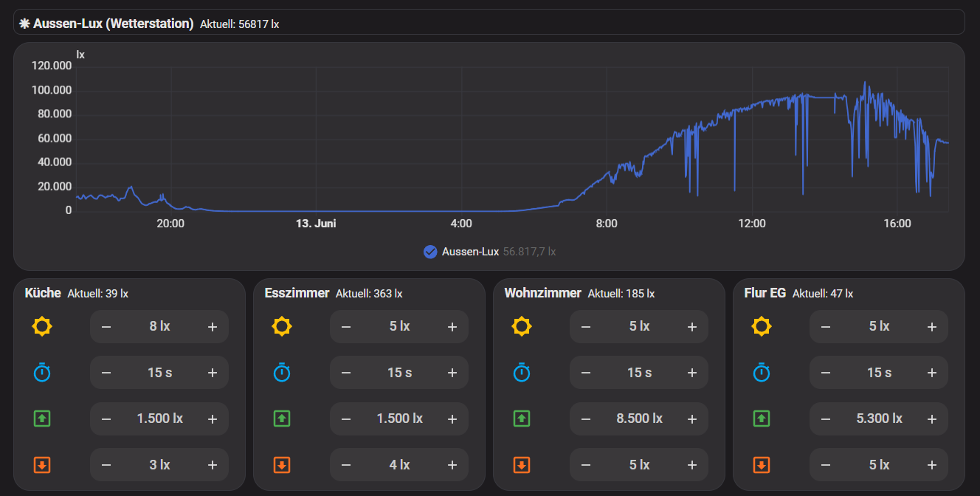Screen dimensions: 980x496
Task: Decrease Esszimmer 4 lx lower threshold
Action: click(x=346, y=465)
